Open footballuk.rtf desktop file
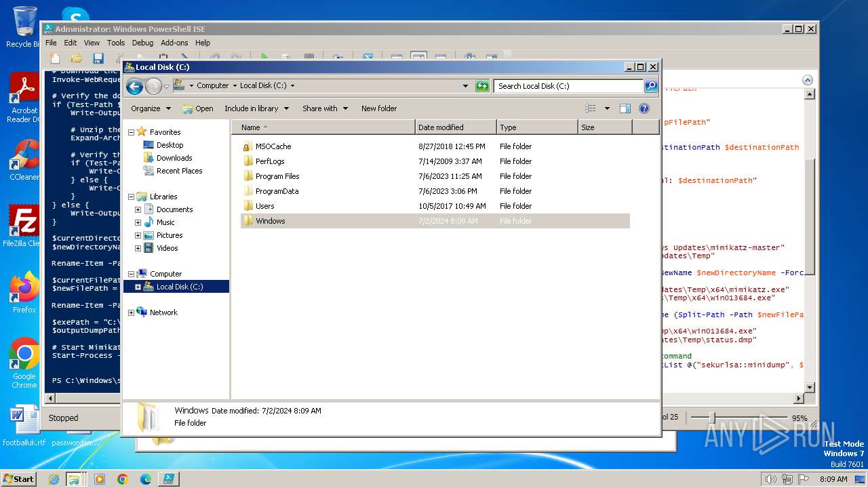 [x=24, y=426]
